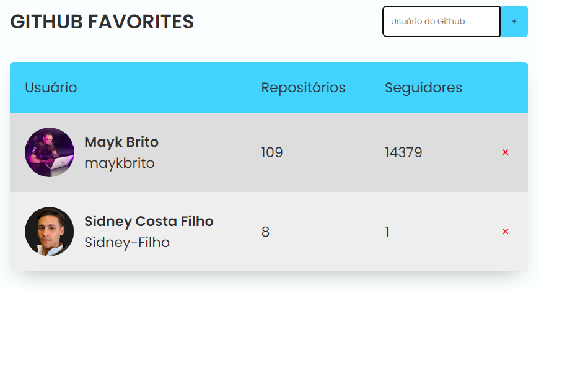Select Mayk Brito's repository count 109

click(272, 152)
